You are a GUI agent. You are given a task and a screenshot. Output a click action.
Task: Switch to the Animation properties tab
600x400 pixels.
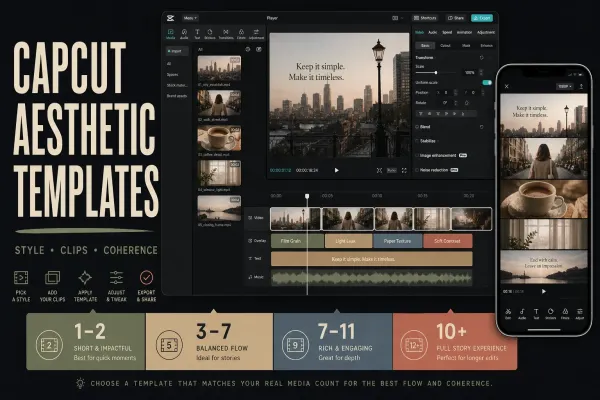coord(464,33)
